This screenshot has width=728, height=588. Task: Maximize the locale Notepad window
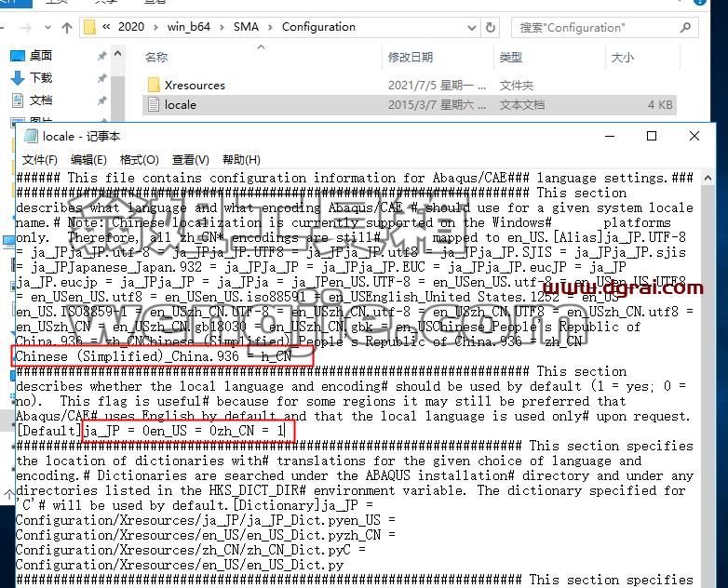[652, 136]
